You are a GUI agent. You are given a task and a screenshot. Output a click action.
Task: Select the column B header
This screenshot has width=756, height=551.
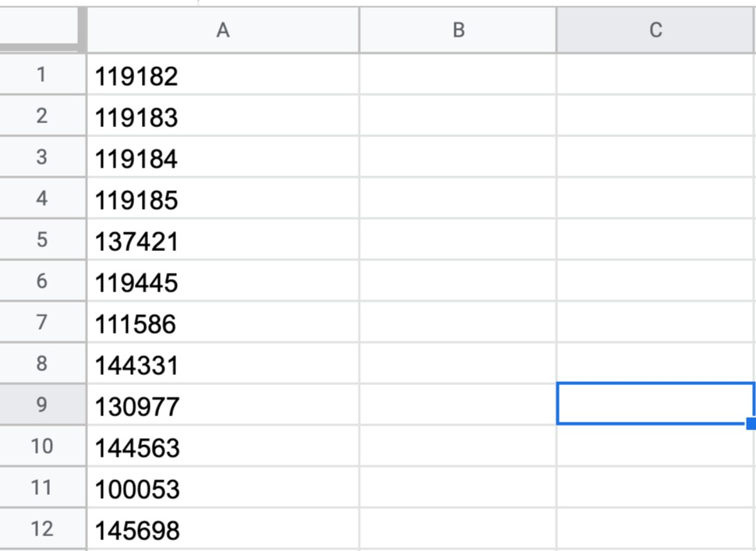point(458,30)
